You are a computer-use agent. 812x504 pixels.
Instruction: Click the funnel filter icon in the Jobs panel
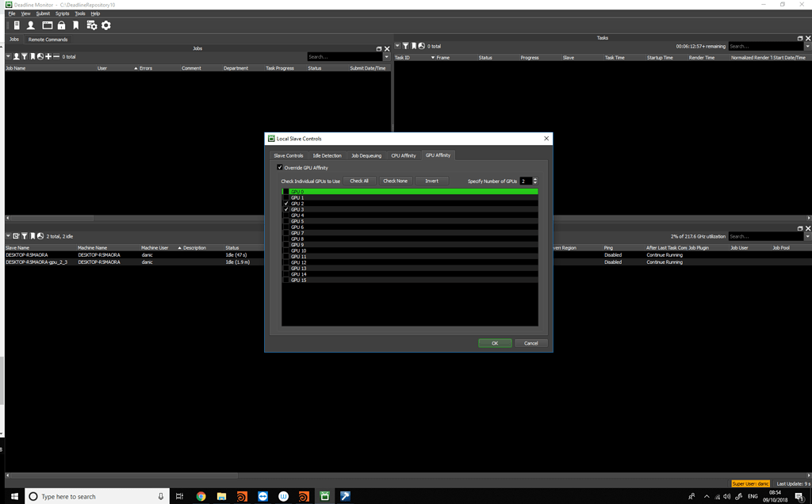[25, 55]
